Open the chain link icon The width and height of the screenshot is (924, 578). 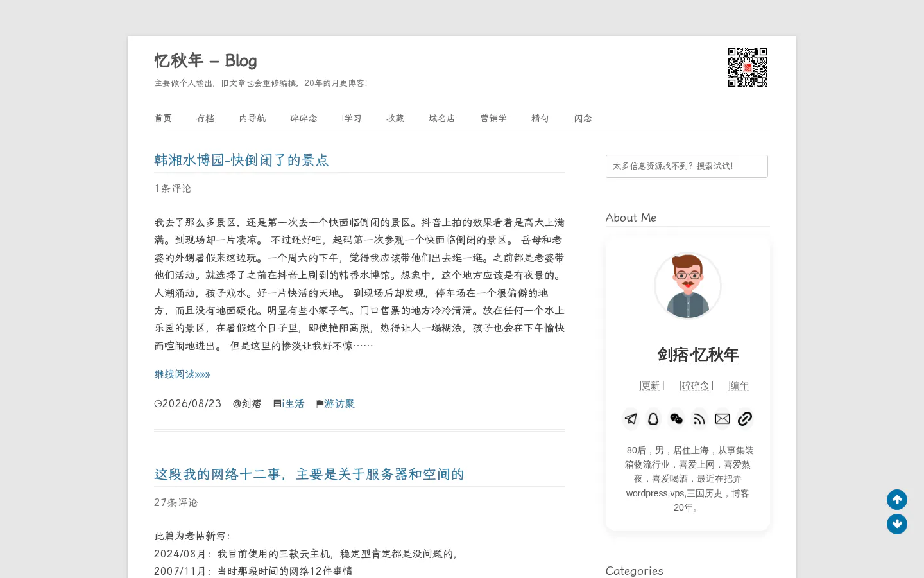click(x=745, y=419)
